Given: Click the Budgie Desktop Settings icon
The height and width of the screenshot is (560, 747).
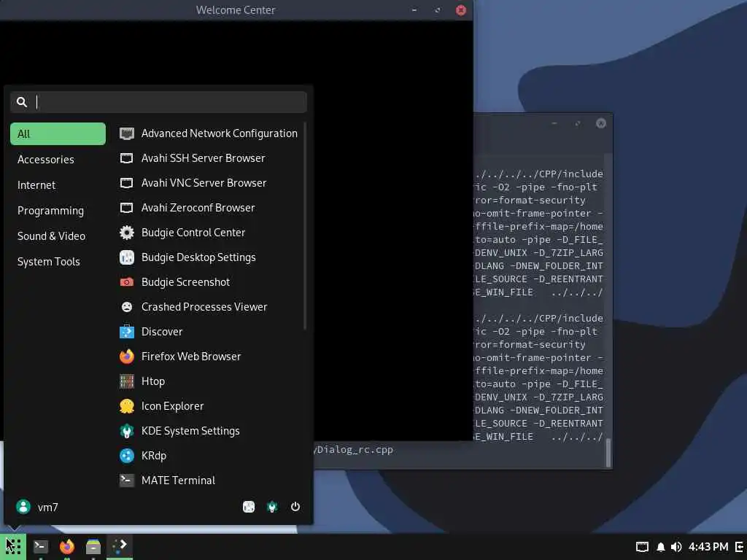Looking at the screenshot, I should pos(127,257).
